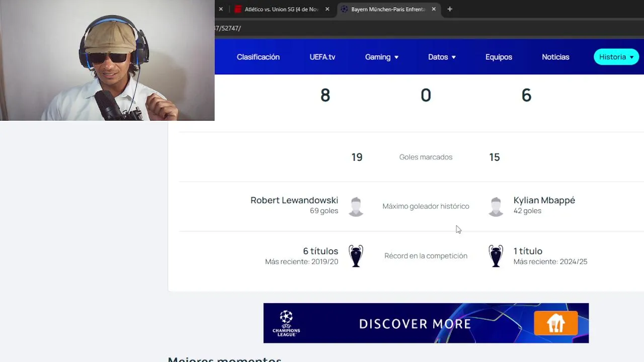Image resolution: width=644 pixels, height=362 pixels.
Task: Click the goals value 19
Action: point(357,157)
